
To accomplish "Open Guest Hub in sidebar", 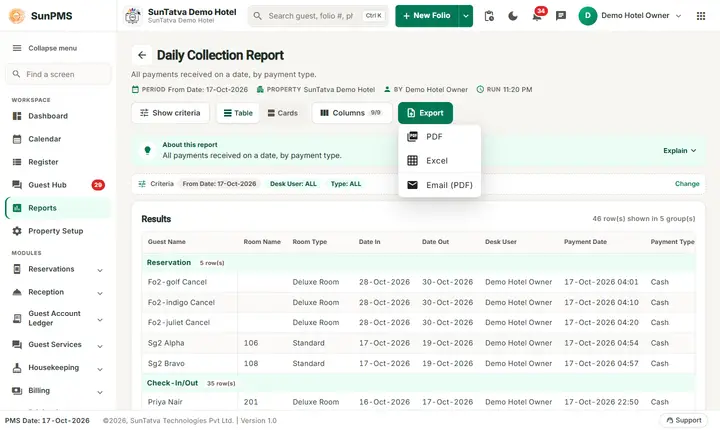I will tap(58, 185).
